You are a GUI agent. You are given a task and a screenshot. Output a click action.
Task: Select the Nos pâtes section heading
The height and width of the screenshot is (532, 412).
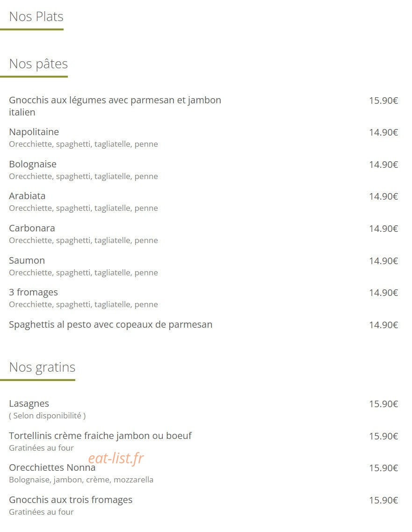click(38, 64)
